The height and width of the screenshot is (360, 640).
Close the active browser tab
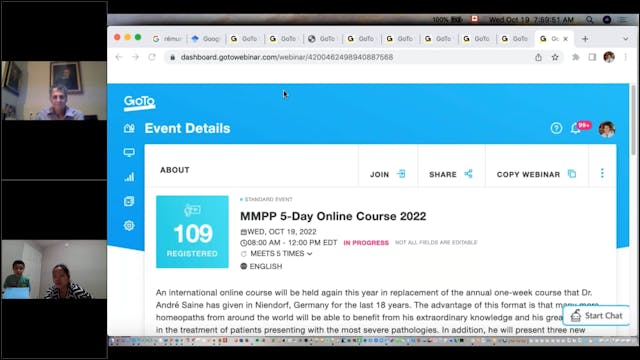click(x=565, y=39)
